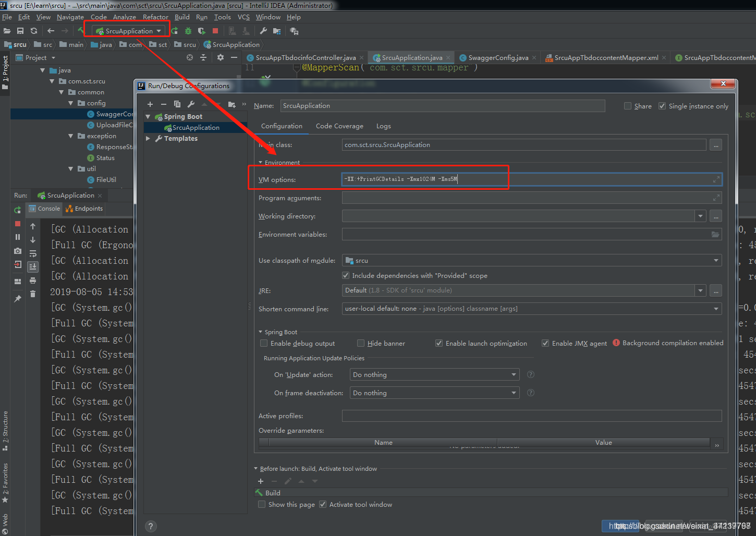This screenshot has height=536, width=756.
Task: Open the JRE dropdown arrow
Action: point(700,290)
